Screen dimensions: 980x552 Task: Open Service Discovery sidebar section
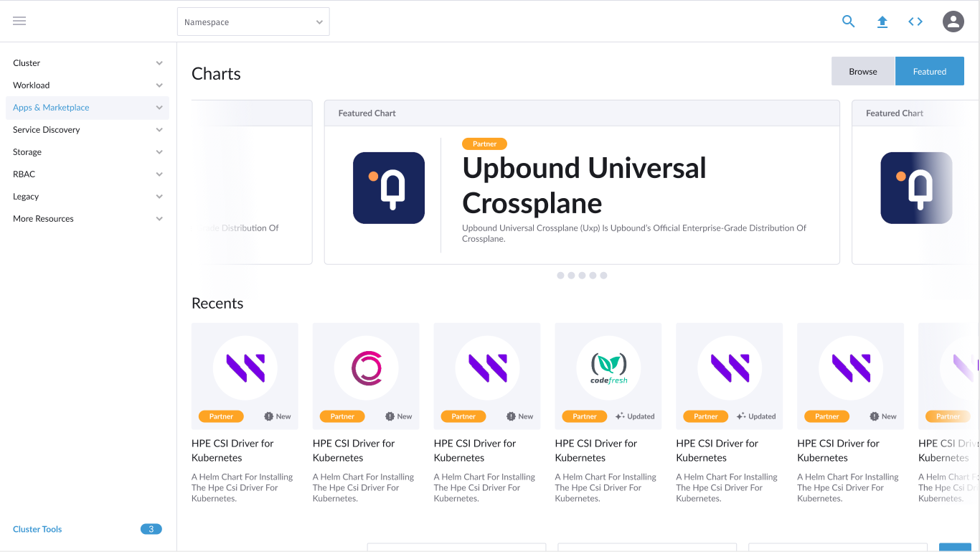88,130
